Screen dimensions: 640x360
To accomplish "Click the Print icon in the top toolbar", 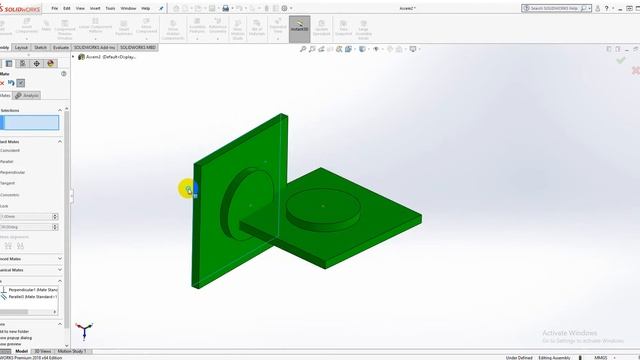I will pyautogui.click(x=225, y=8).
